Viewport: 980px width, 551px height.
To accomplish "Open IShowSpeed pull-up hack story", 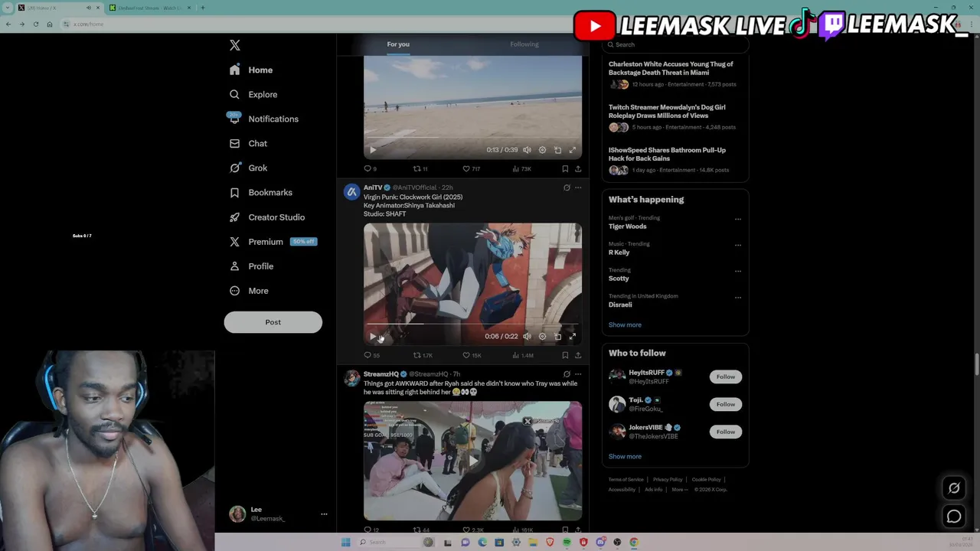I will point(675,161).
